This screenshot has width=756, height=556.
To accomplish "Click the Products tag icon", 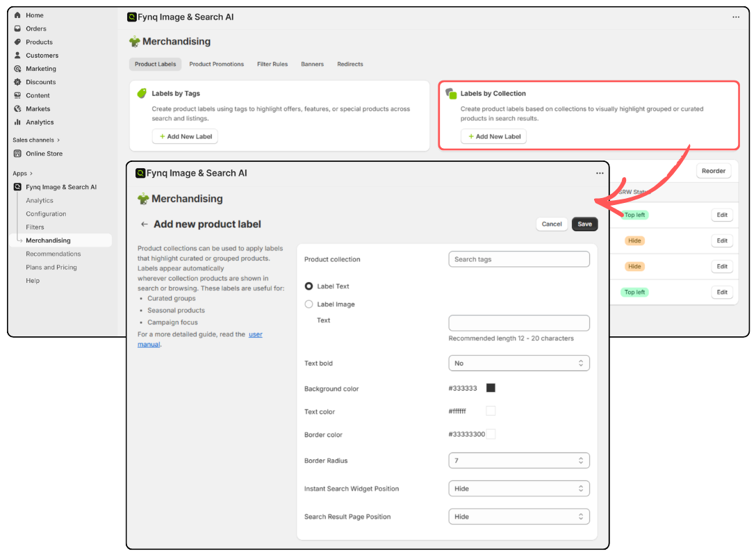I will coord(17,42).
